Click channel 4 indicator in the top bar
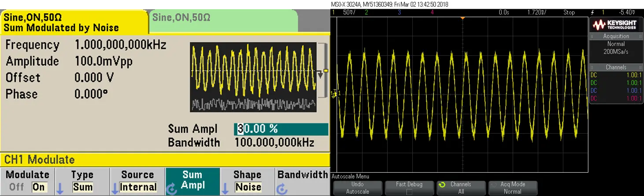The height and width of the screenshot is (196, 644). tap(432, 12)
